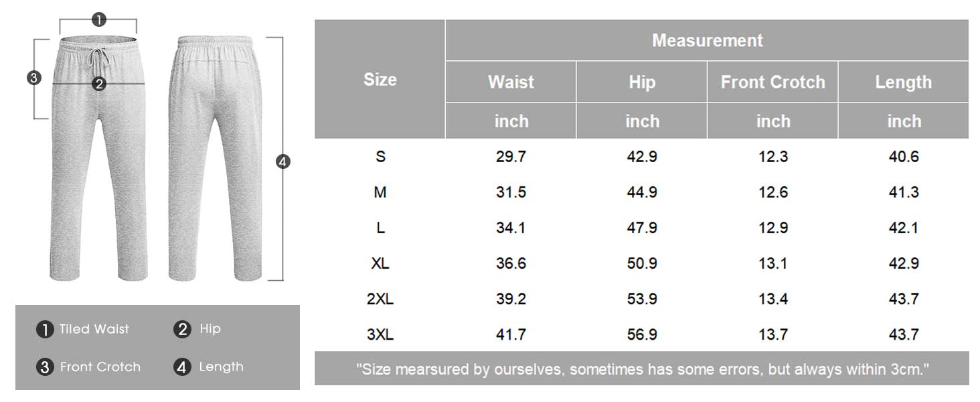Click the number 2 marker on the hip line

pyautogui.click(x=99, y=84)
